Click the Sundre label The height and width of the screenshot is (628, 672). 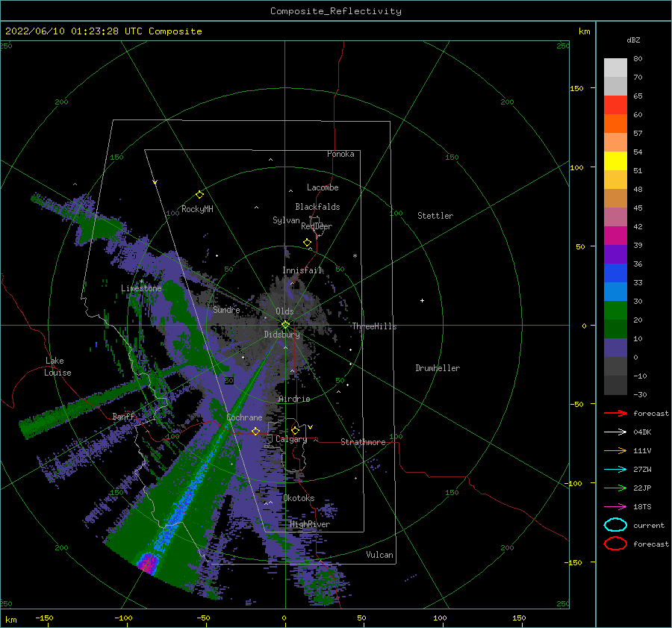point(226,309)
